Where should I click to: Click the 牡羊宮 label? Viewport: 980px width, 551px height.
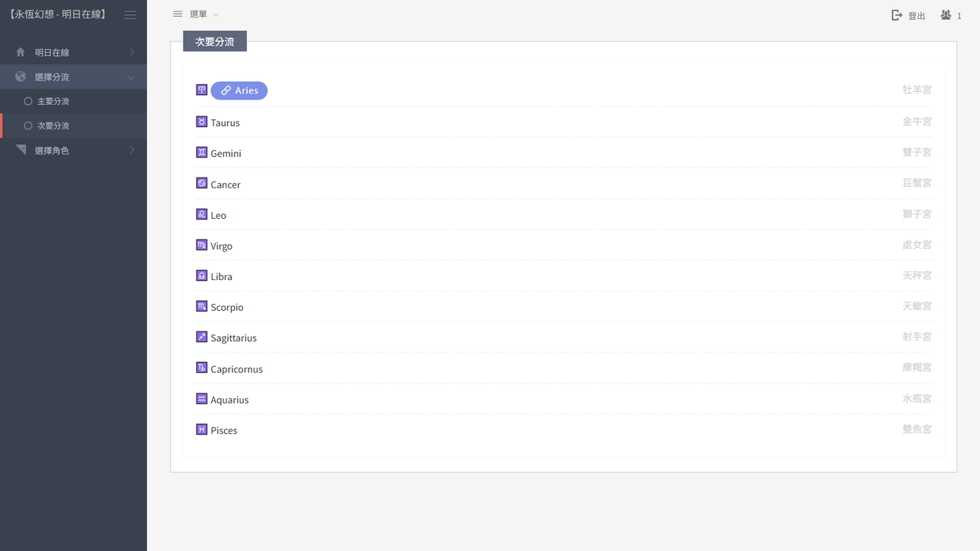917,90
